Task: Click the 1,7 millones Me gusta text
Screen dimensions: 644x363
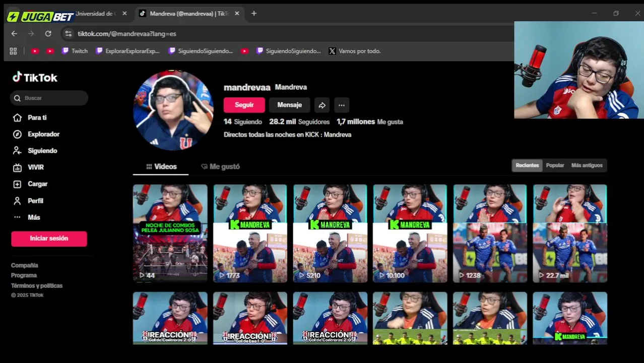Action: pos(370,122)
